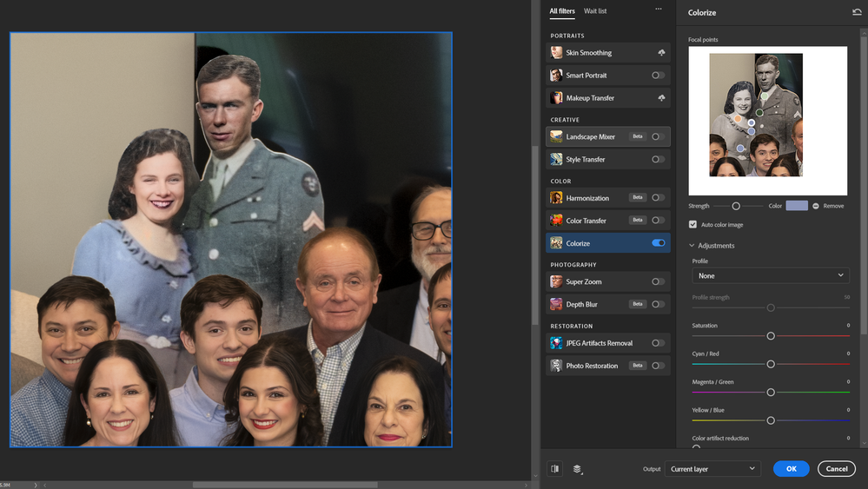Turn on the Style Transfer toggle
868x489 pixels.
(658, 159)
